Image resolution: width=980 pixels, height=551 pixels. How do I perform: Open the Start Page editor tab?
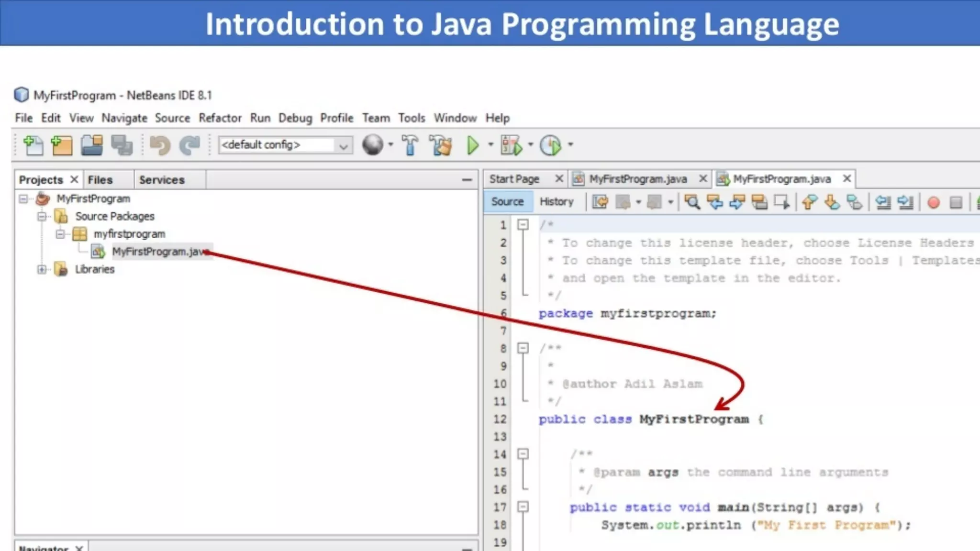pyautogui.click(x=514, y=179)
